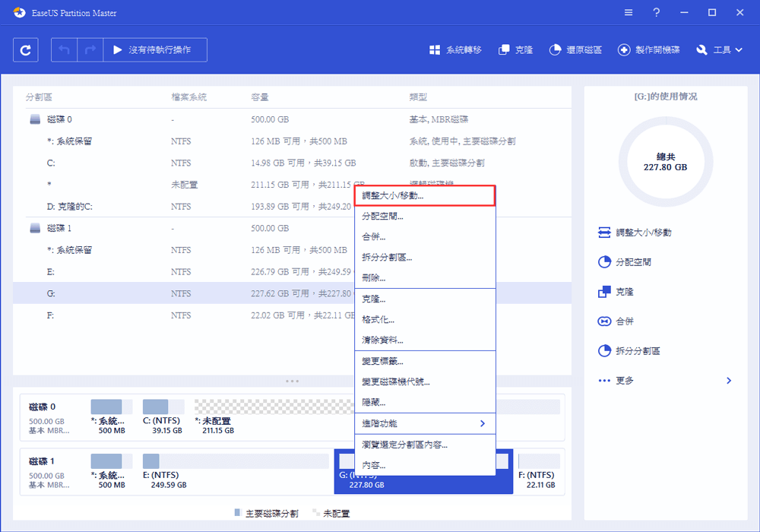This screenshot has width=760, height=532.
Task: Choose 內容 in the context menu
Action: click(425, 465)
